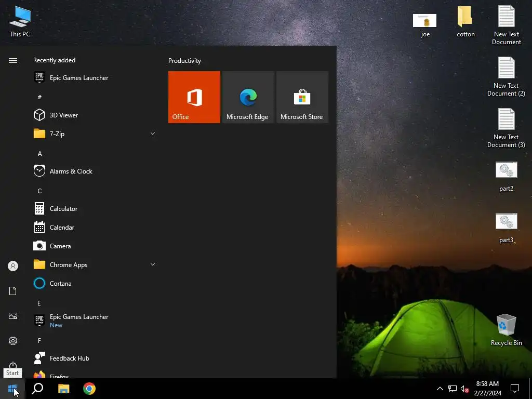Open the Action Center notifications icon

click(515, 389)
